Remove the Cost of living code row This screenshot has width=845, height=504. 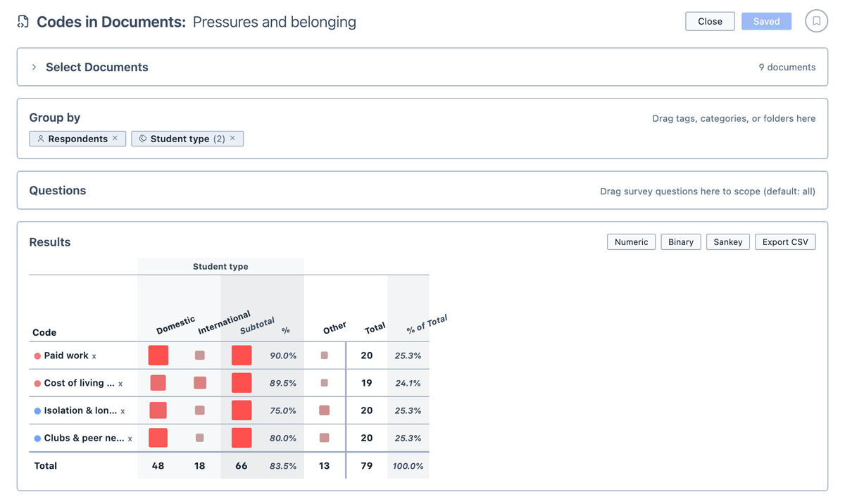point(120,384)
